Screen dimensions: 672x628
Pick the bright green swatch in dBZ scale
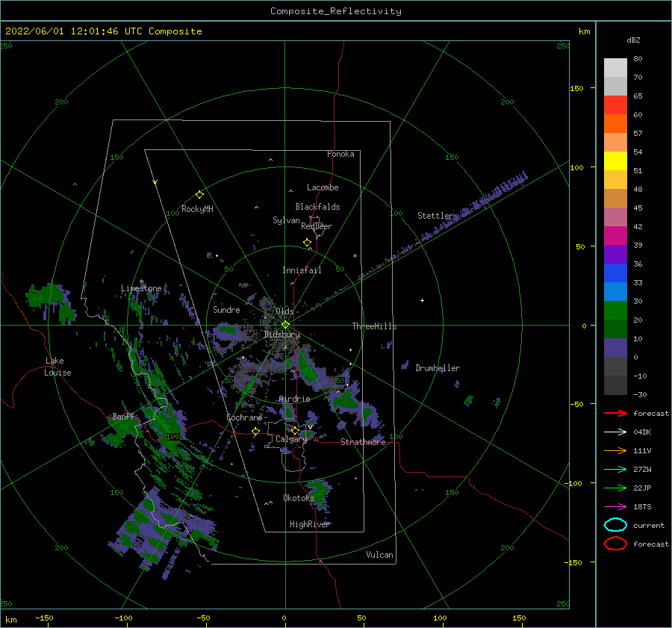(x=615, y=311)
